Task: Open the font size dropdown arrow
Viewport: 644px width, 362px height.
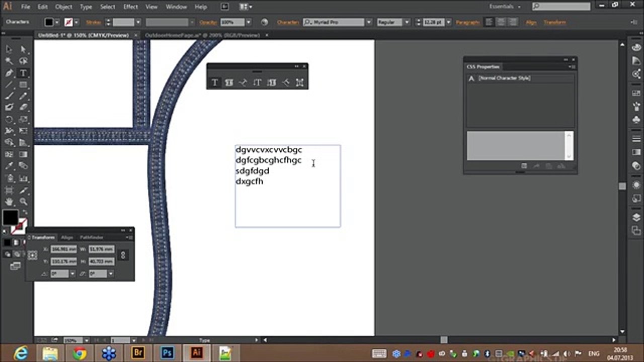Action: tap(448, 22)
